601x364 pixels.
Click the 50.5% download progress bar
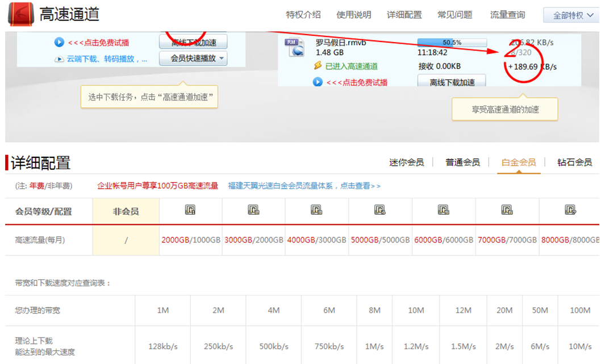coord(452,42)
